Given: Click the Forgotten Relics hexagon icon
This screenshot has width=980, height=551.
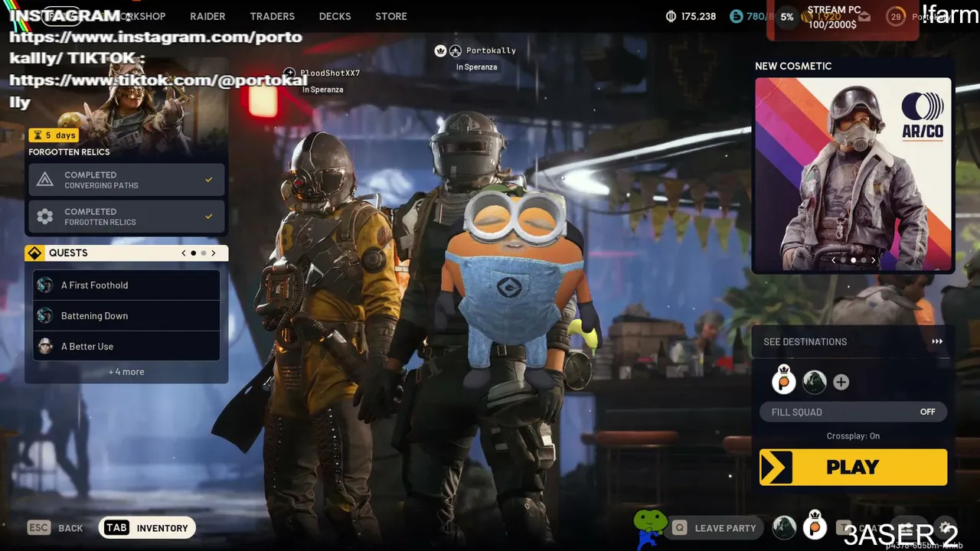Looking at the screenshot, I should (45, 217).
